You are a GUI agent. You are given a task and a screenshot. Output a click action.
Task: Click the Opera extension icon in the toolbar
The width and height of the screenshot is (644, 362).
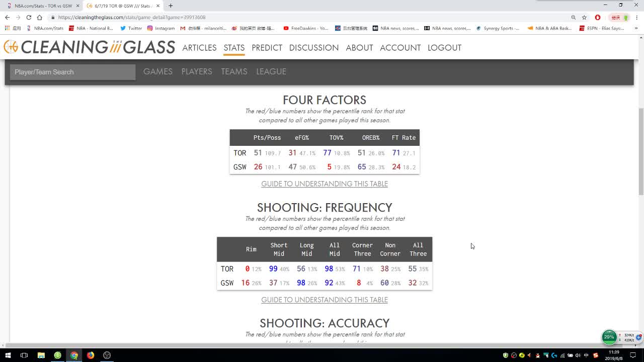[598, 17]
